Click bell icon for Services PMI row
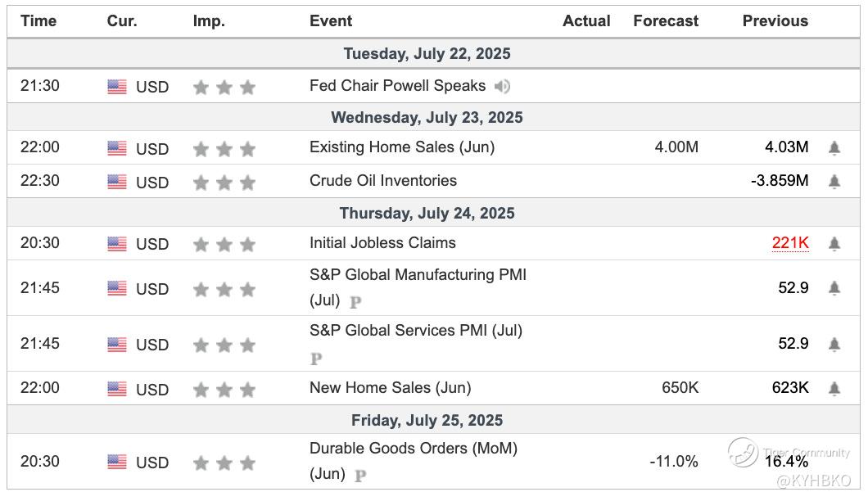This screenshot has width=868, height=501. point(834,344)
